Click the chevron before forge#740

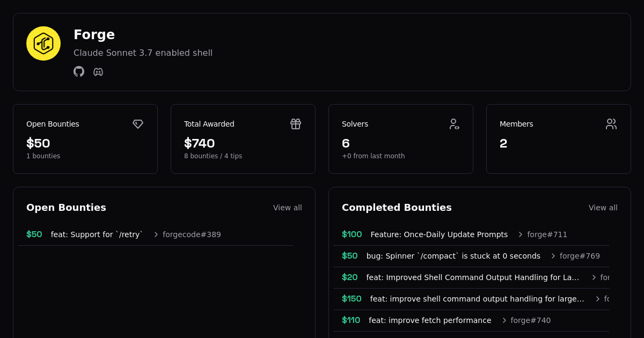(504, 320)
